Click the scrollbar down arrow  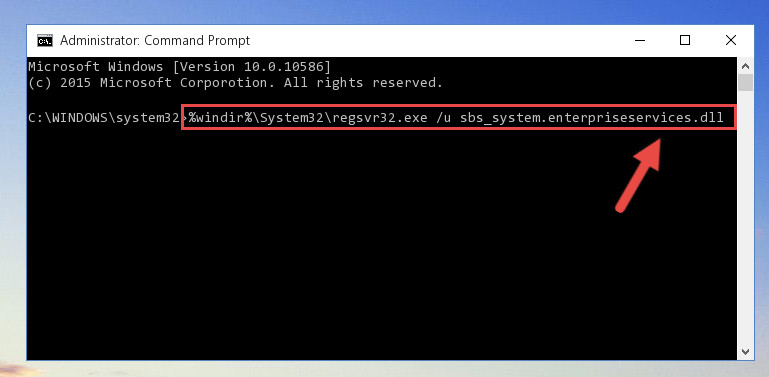click(745, 352)
